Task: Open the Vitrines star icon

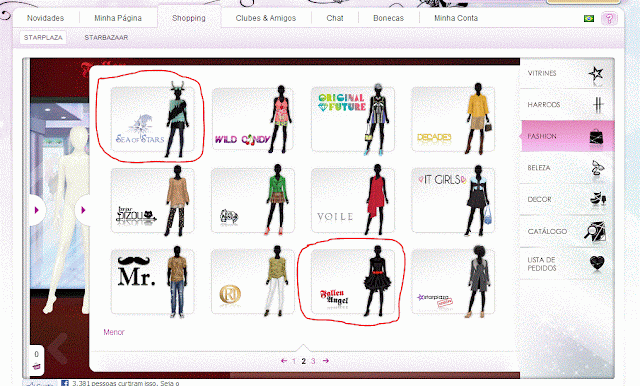Action: point(596,74)
